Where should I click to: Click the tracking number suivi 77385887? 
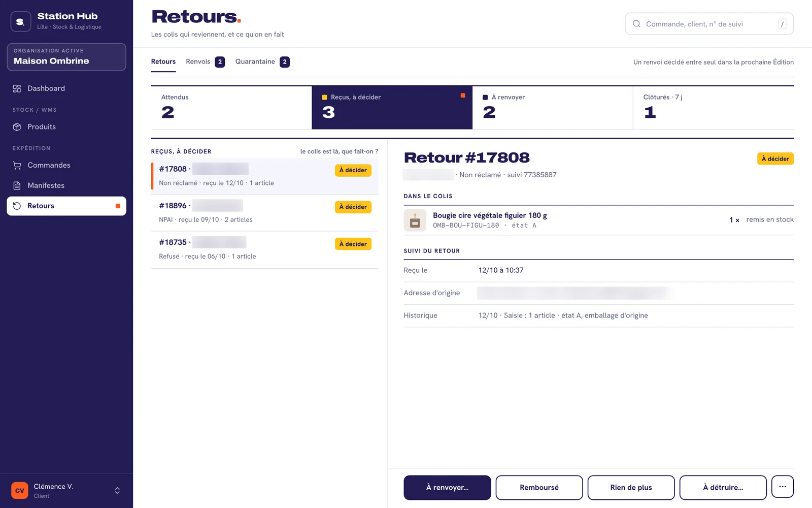click(532, 175)
